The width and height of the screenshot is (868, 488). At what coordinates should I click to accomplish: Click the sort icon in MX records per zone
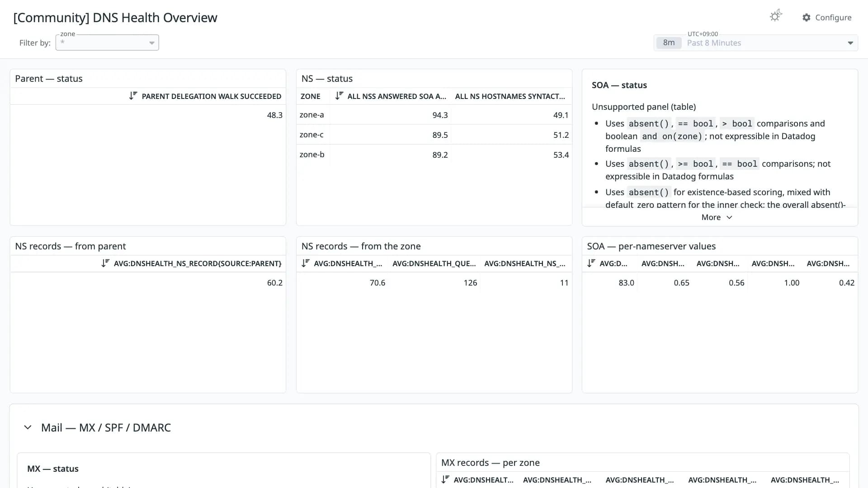pos(445,479)
